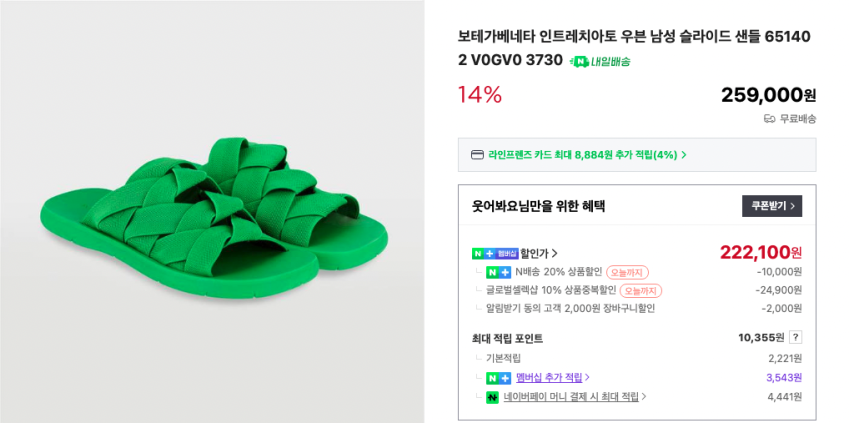Expand the 라인프렌즈 카드 benefit banner arrow
This screenshot has height=423, width=849.
pos(684,155)
